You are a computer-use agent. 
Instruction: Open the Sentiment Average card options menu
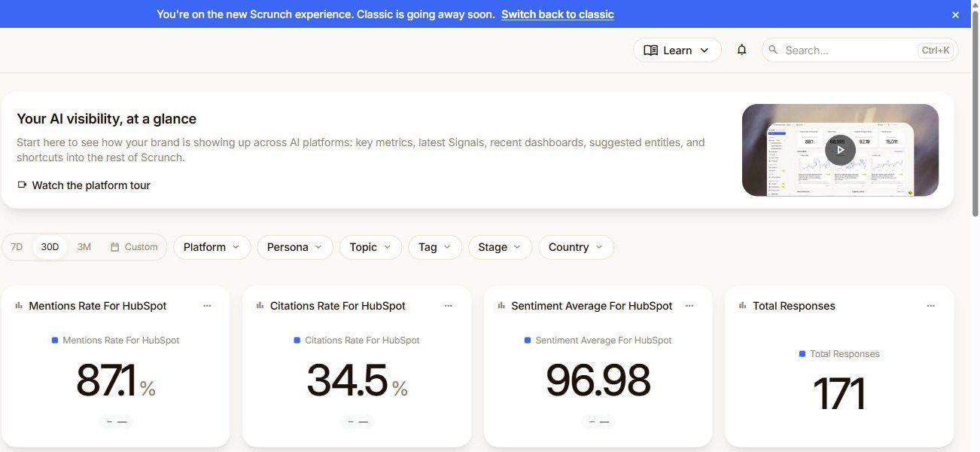click(x=689, y=306)
